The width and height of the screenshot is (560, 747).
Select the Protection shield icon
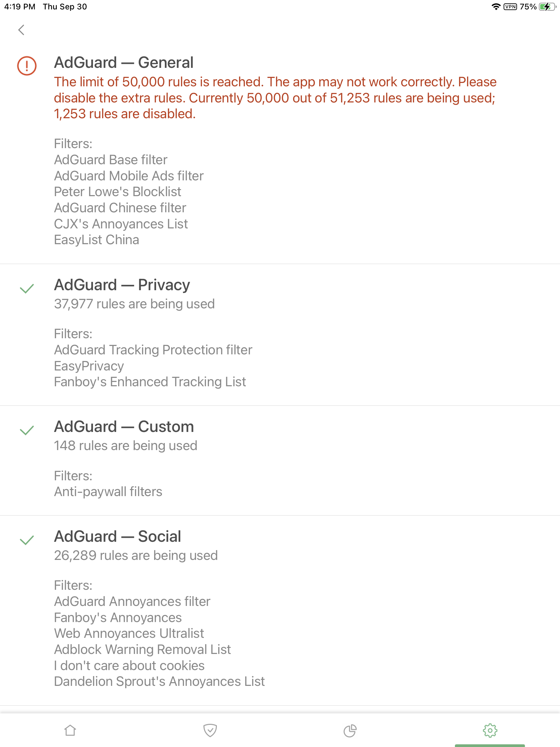tap(210, 731)
